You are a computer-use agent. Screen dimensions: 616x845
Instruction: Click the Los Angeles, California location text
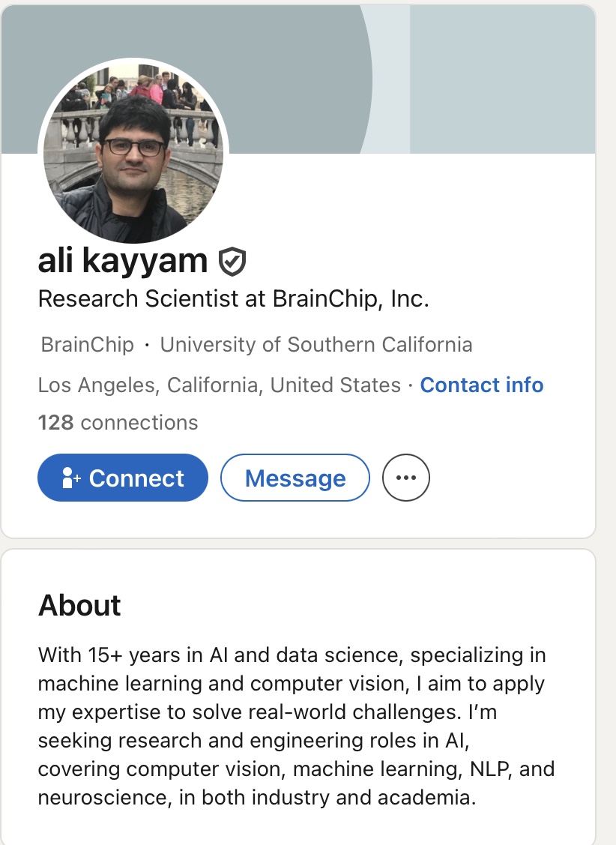(219, 385)
